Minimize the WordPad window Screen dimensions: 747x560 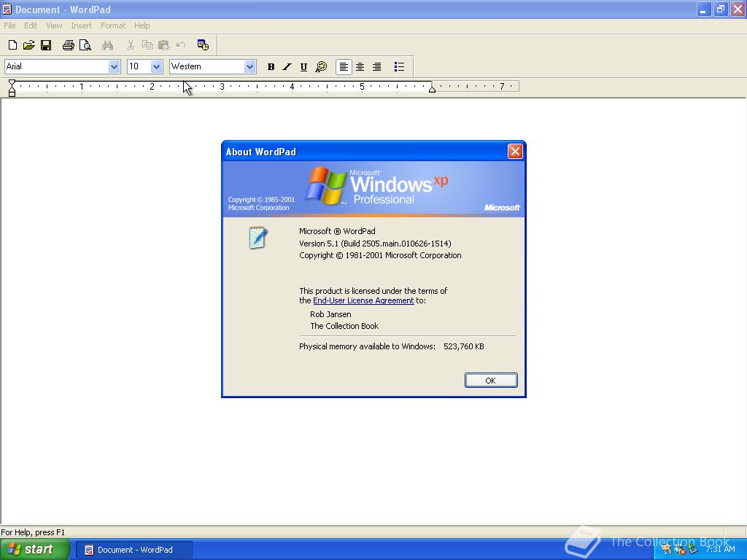click(x=704, y=9)
